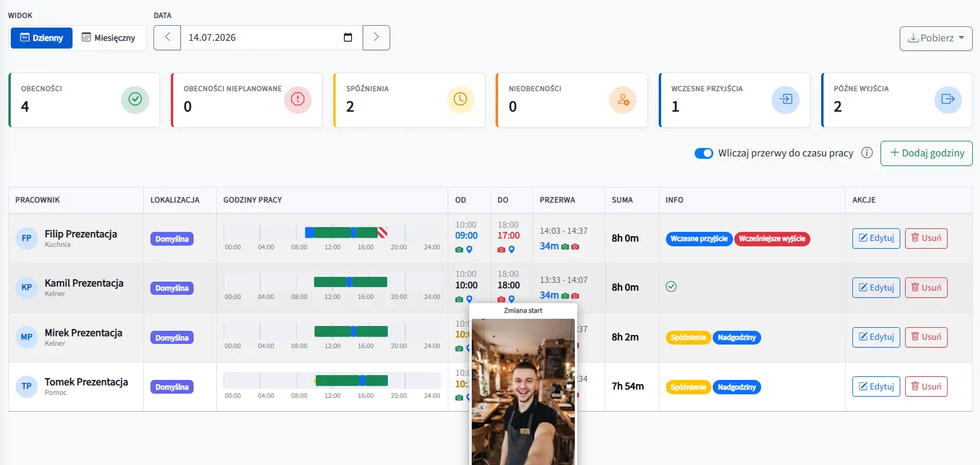The width and height of the screenshot is (980, 465).
Task: Edit Filip Prezentacja's entry with Edytuj
Action: point(876,238)
